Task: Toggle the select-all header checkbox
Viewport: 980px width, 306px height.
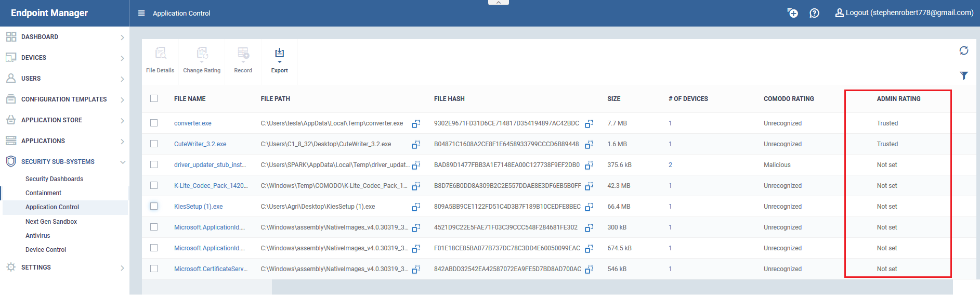Action: [x=154, y=98]
